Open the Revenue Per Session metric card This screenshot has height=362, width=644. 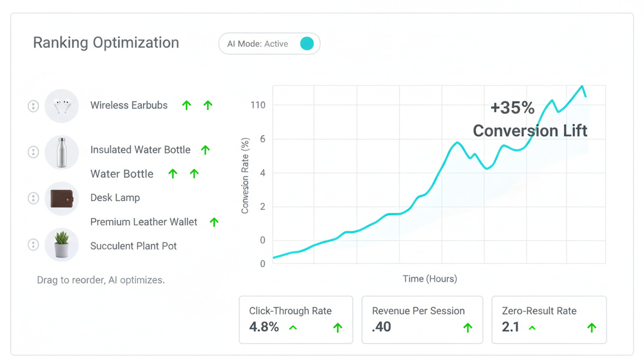coord(422,319)
